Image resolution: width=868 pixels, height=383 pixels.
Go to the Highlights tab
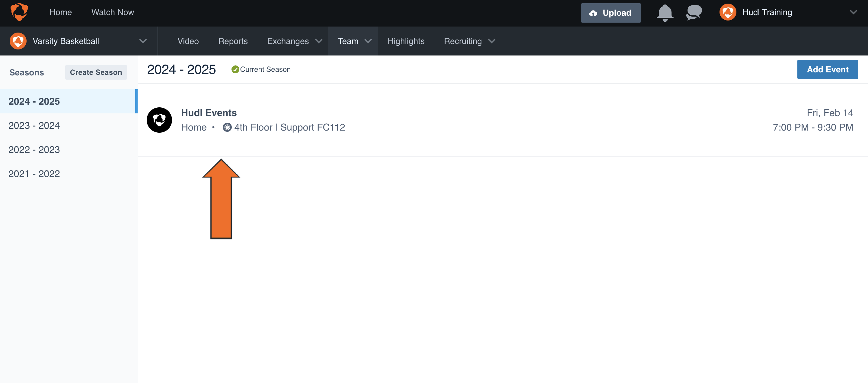click(406, 41)
